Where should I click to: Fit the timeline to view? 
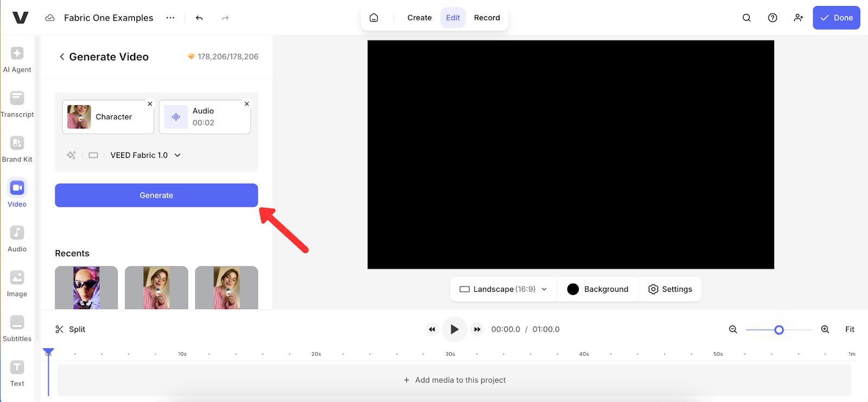850,329
